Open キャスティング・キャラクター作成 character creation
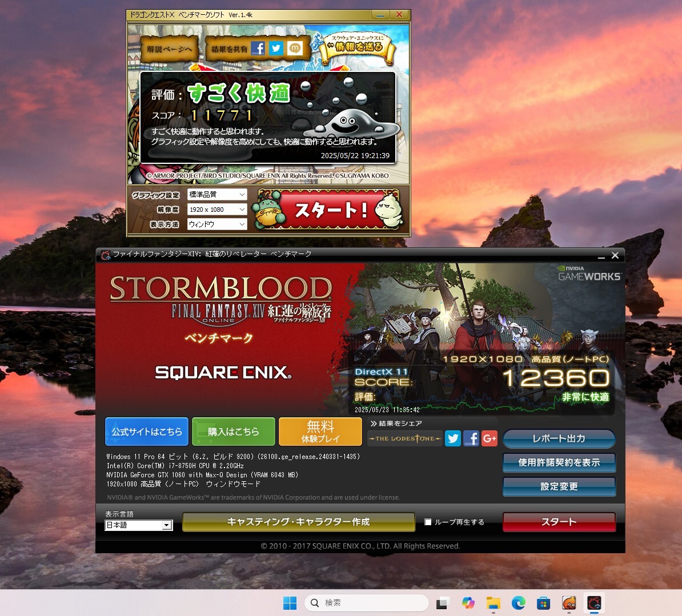 pos(298,522)
